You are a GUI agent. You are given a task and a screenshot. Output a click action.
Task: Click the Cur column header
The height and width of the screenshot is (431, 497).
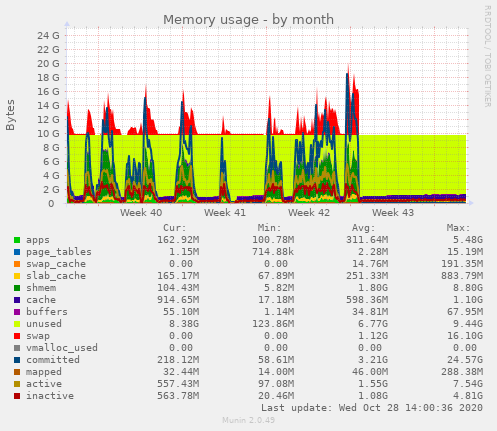[175, 228]
